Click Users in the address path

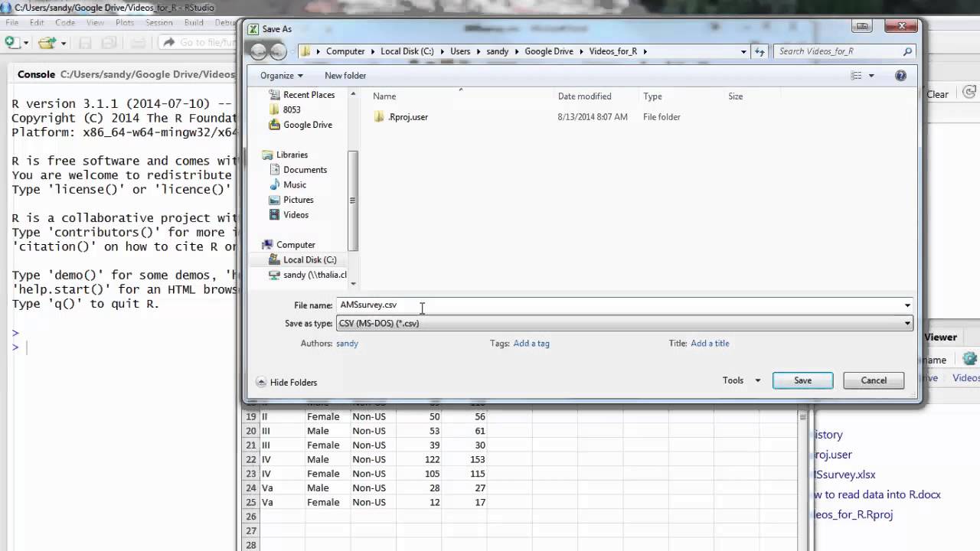pyautogui.click(x=460, y=51)
